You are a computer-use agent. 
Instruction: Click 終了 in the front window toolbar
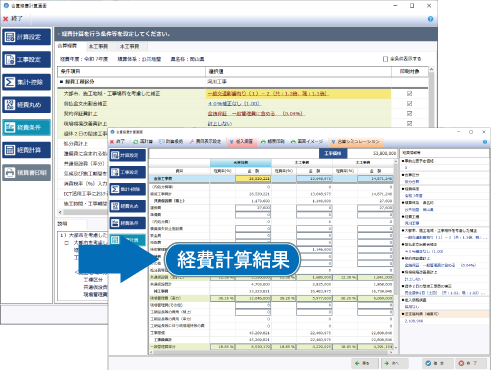click(117, 142)
